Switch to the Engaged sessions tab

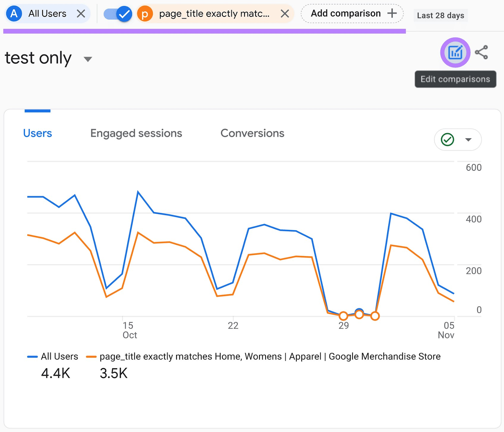(136, 133)
